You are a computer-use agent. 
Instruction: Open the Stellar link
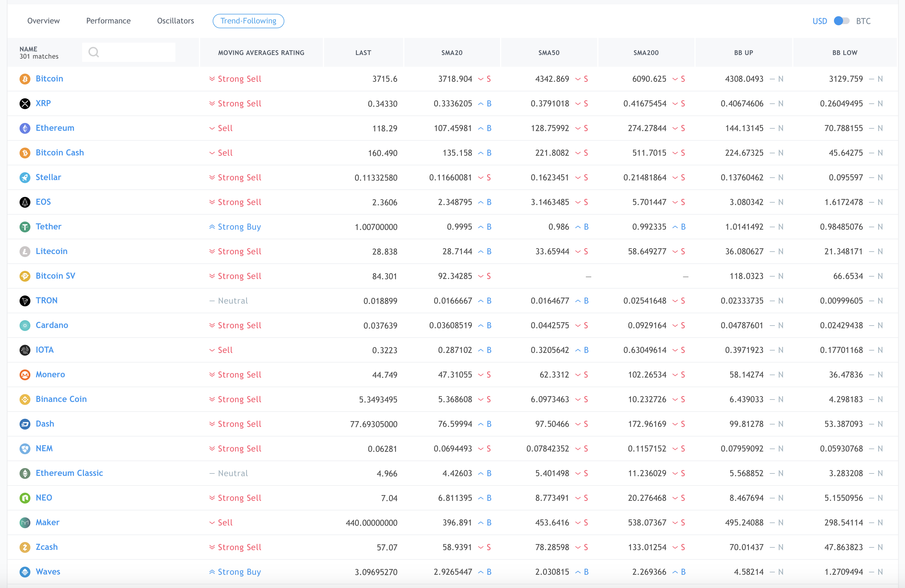[48, 177]
